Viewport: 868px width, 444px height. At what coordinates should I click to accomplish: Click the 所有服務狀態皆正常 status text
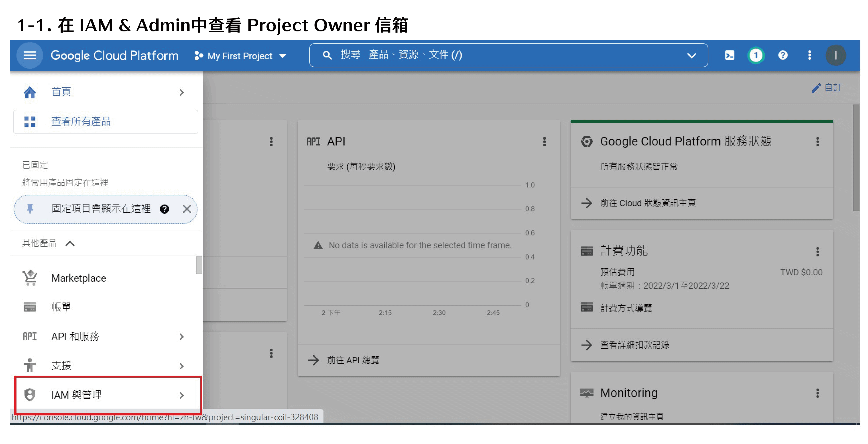[639, 167]
